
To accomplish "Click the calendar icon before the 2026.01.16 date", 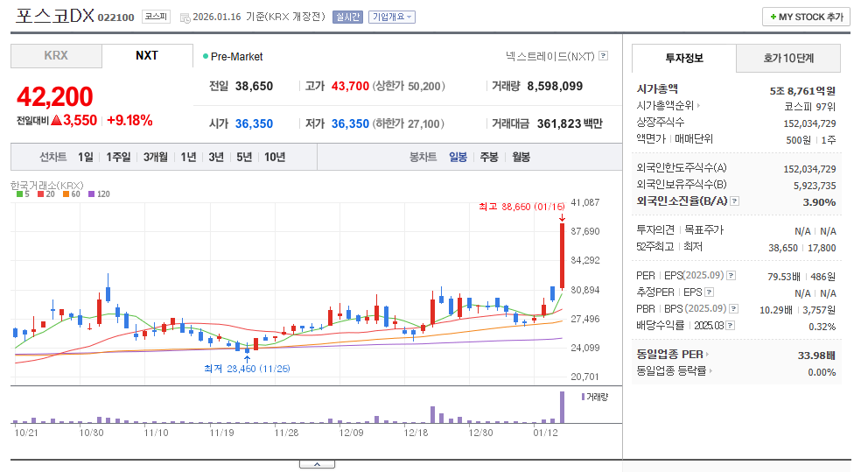I will pyautogui.click(x=185, y=18).
